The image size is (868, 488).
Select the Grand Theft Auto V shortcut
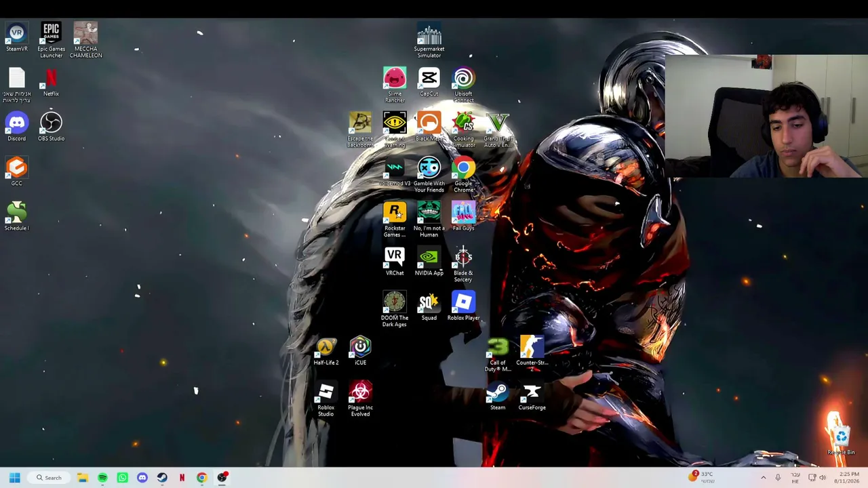click(x=498, y=130)
